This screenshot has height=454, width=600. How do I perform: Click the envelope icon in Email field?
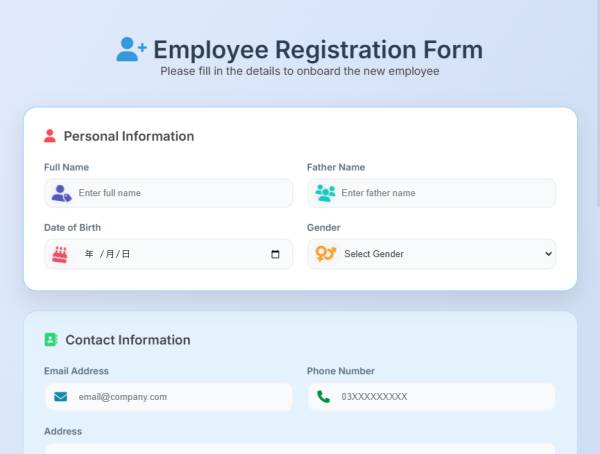pos(60,397)
